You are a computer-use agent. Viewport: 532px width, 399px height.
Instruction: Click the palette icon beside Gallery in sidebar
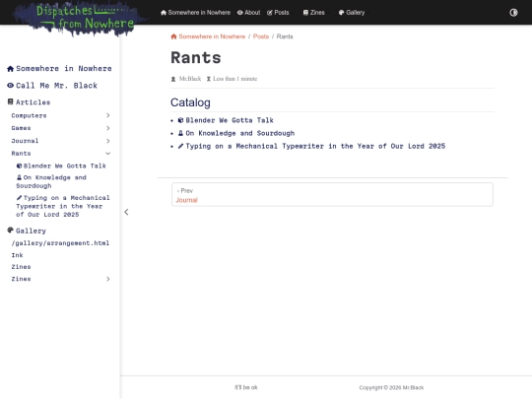(10, 231)
